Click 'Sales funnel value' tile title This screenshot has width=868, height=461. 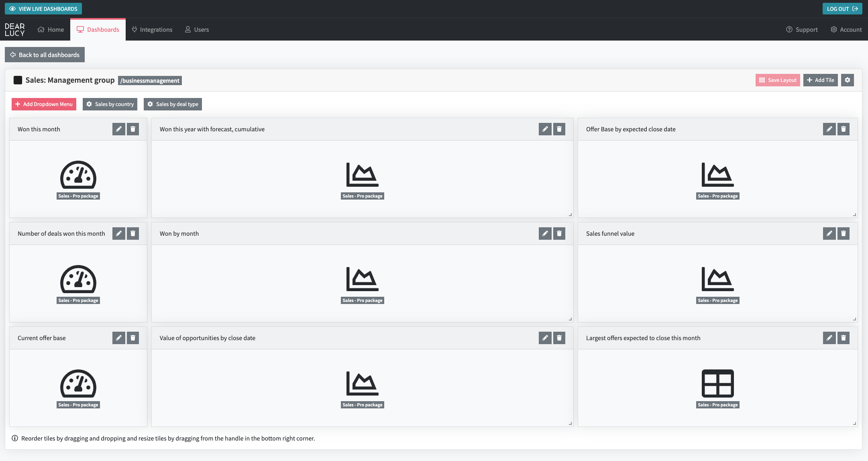(610, 233)
